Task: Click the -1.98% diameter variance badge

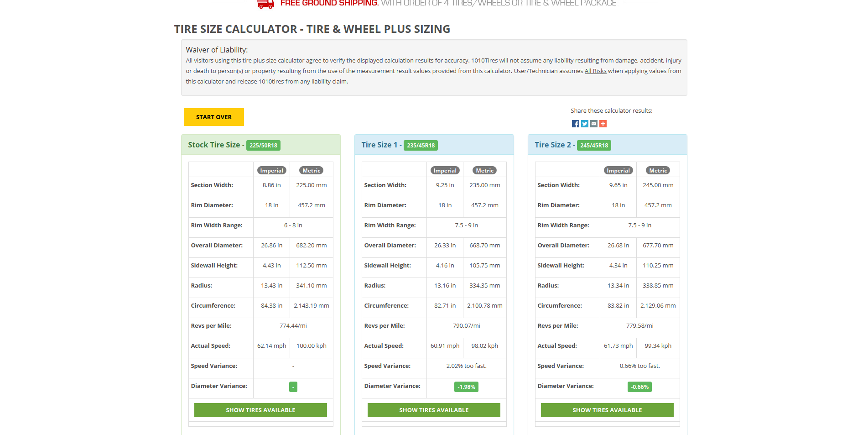Action: coord(466,387)
